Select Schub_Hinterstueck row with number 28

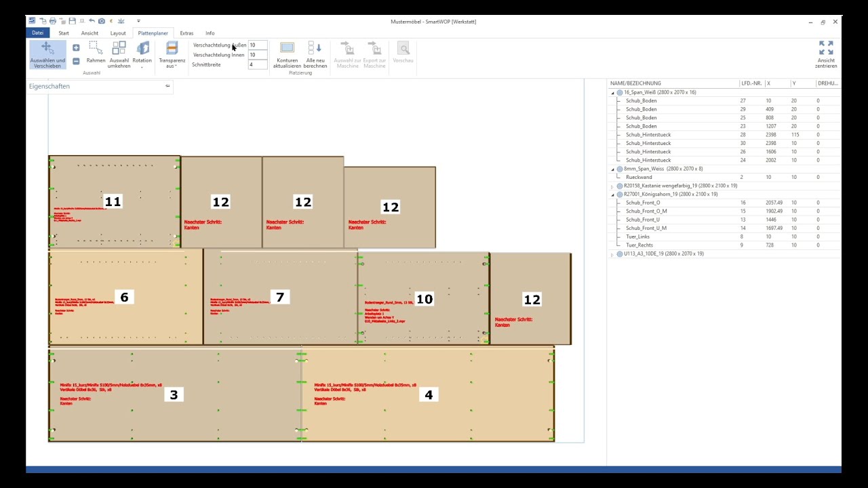pos(724,135)
